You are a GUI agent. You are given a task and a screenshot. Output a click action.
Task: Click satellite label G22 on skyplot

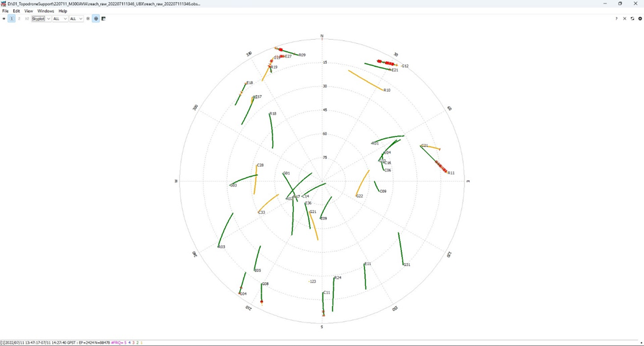tap(360, 196)
